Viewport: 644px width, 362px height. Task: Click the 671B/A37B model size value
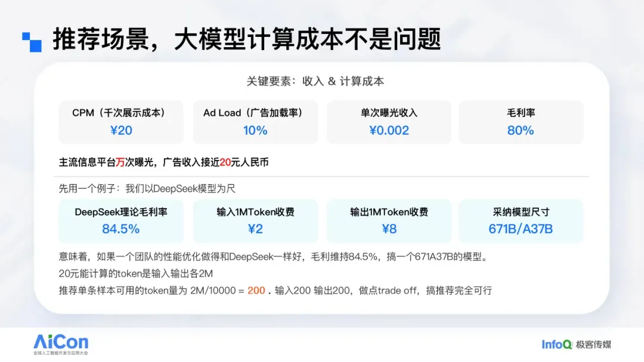(x=521, y=229)
